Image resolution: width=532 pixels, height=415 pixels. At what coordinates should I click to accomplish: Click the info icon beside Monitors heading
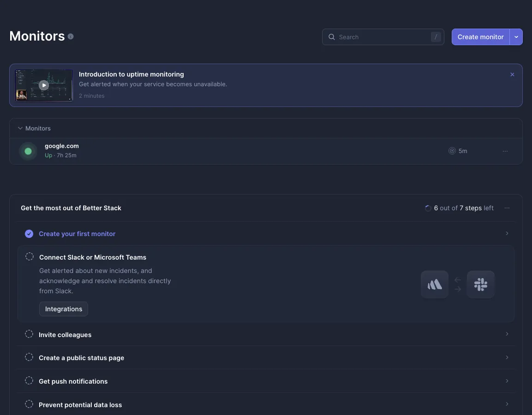tap(71, 36)
